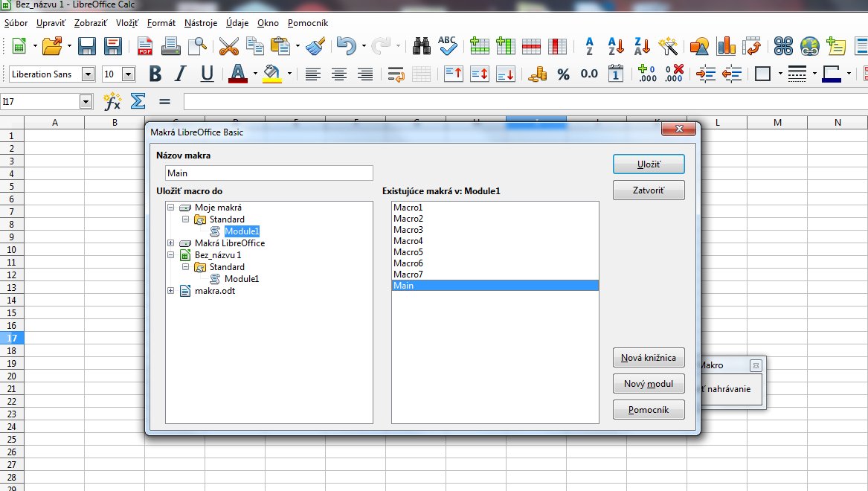Expand the Makrá LibreOffice tree node
This screenshot has height=491, width=868.
170,243
